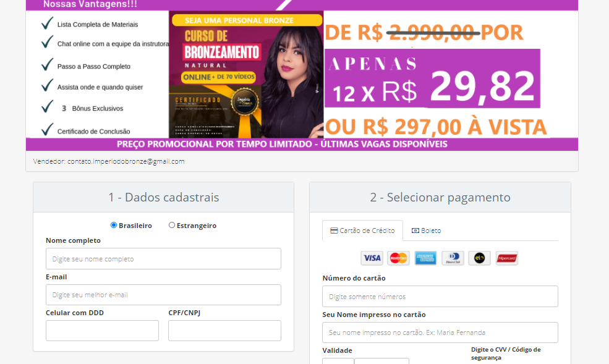Open the second Validade year dropdown
This screenshot has width=609, height=364.
click(x=381, y=361)
